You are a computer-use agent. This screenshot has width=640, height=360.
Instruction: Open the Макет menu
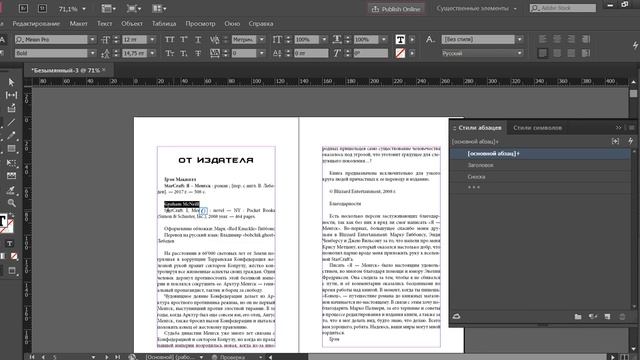point(78,24)
